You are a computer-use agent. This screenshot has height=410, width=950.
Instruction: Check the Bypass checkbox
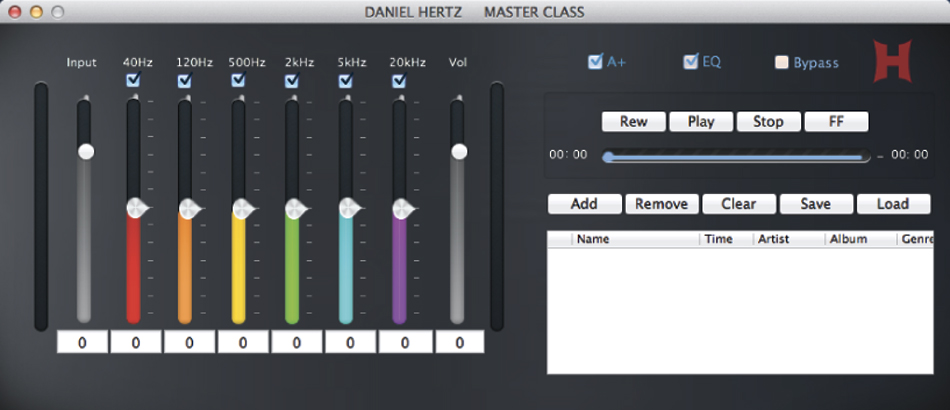(x=782, y=63)
